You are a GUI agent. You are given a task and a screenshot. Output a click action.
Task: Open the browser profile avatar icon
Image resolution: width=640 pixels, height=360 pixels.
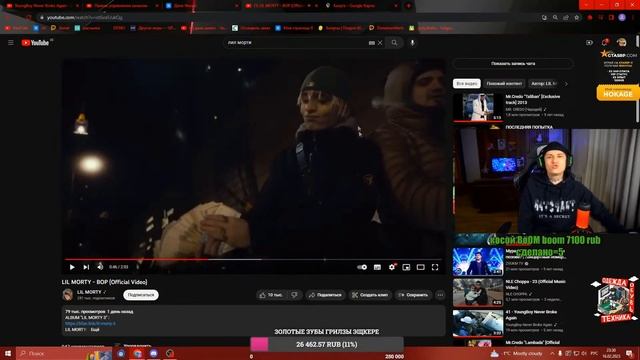[x=622, y=18]
